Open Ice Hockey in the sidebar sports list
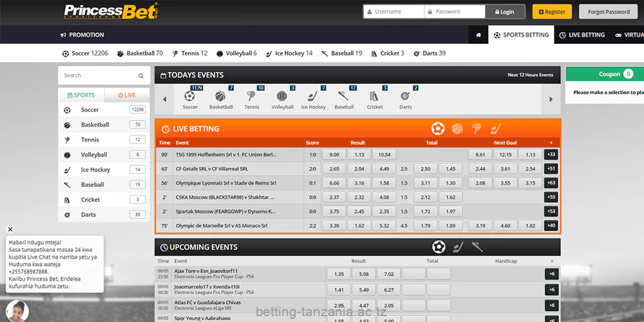Image resolution: width=644 pixels, height=322 pixels. point(104,169)
